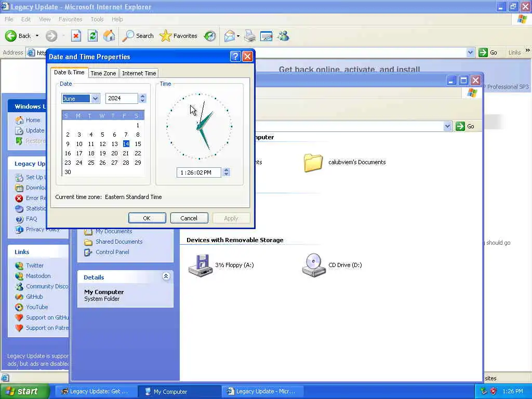Click Home link in Windows Update sidebar
532x399 pixels.
(33, 120)
